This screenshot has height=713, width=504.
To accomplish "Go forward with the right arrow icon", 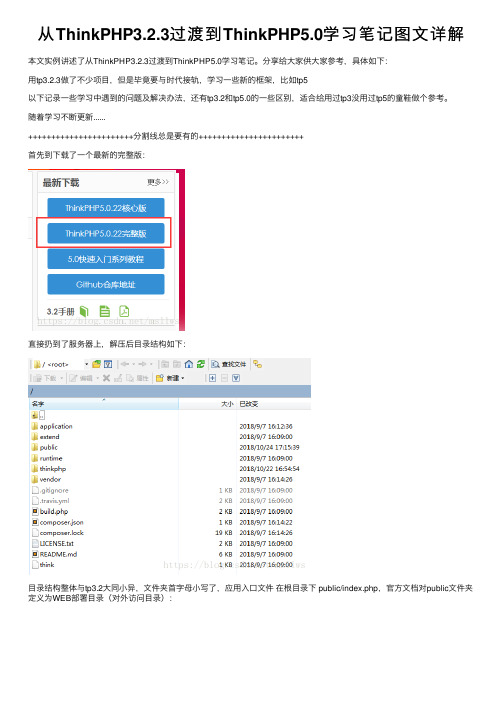I will [x=142, y=364].
